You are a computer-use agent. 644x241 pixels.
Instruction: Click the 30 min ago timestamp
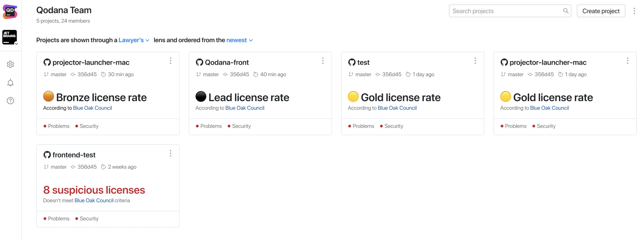(x=121, y=74)
